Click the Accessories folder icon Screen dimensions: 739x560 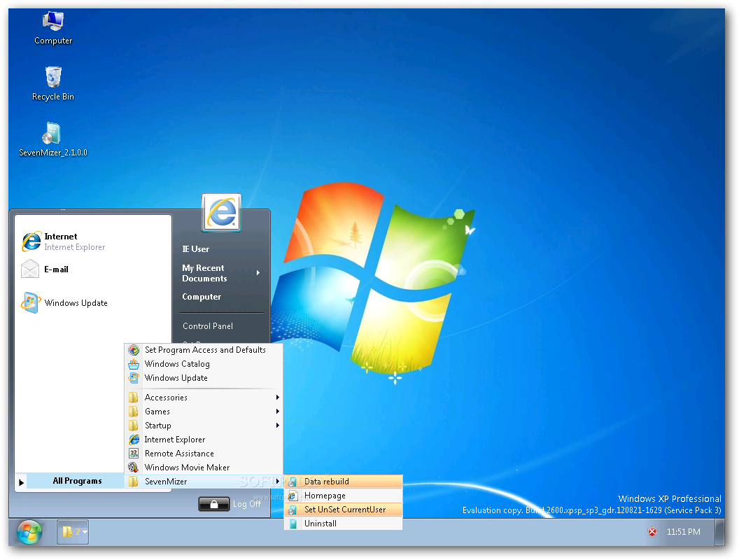pyautogui.click(x=134, y=398)
